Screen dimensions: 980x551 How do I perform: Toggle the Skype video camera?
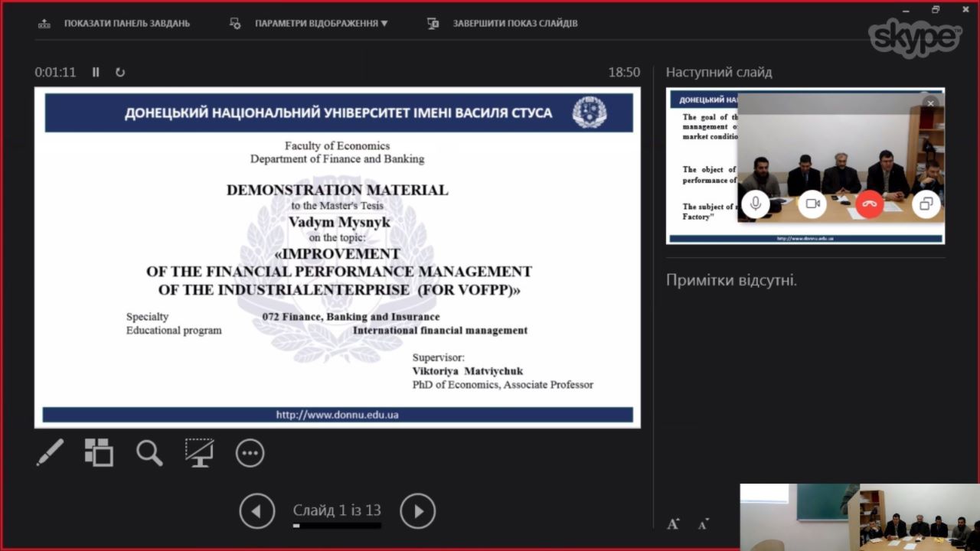pos(812,204)
